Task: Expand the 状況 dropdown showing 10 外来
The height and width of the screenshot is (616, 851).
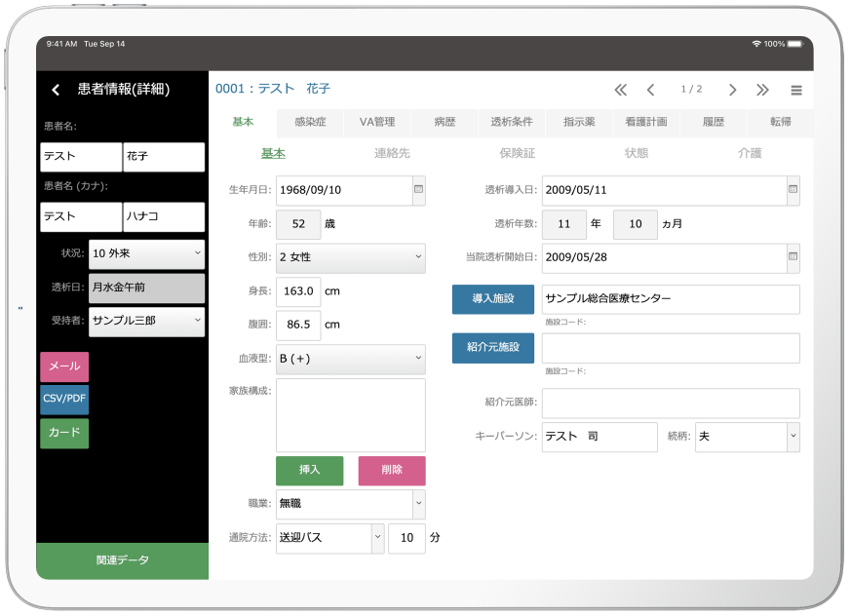Action: (146, 253)
